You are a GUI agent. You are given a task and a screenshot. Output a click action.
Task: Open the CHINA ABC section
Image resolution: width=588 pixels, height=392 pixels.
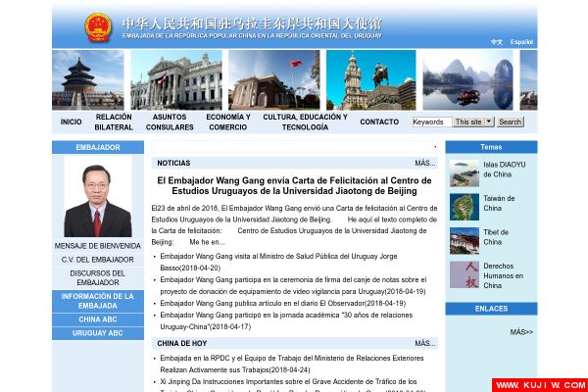click(98, 319)
